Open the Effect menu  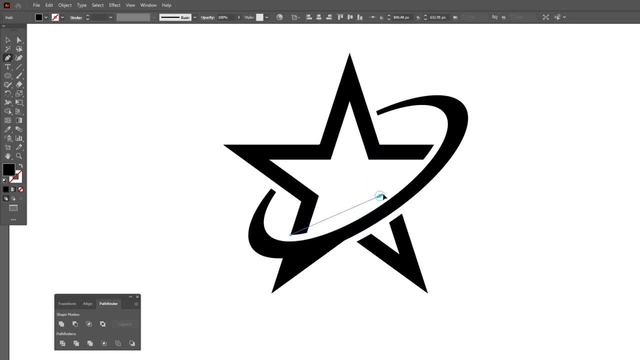[114, 5]
